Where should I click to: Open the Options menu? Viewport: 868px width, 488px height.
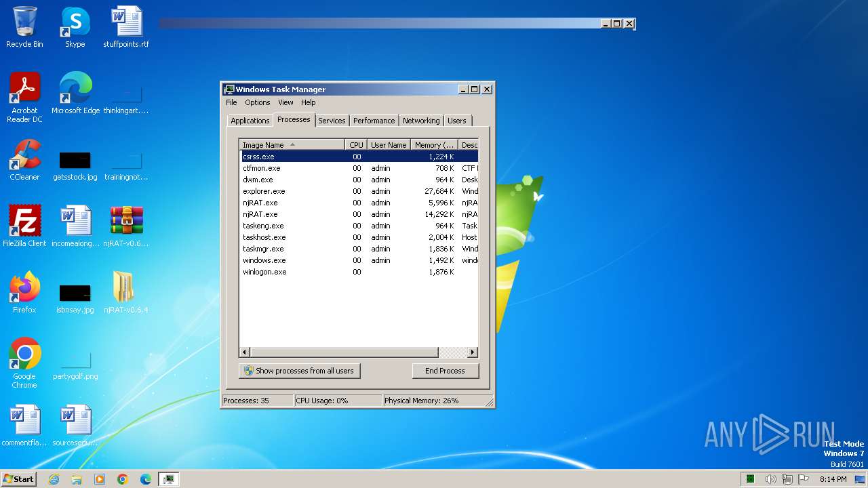258,102
